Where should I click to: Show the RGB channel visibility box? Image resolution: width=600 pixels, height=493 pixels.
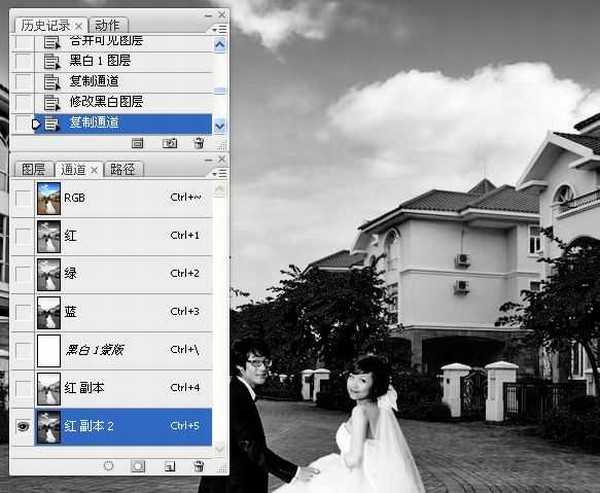22,198
